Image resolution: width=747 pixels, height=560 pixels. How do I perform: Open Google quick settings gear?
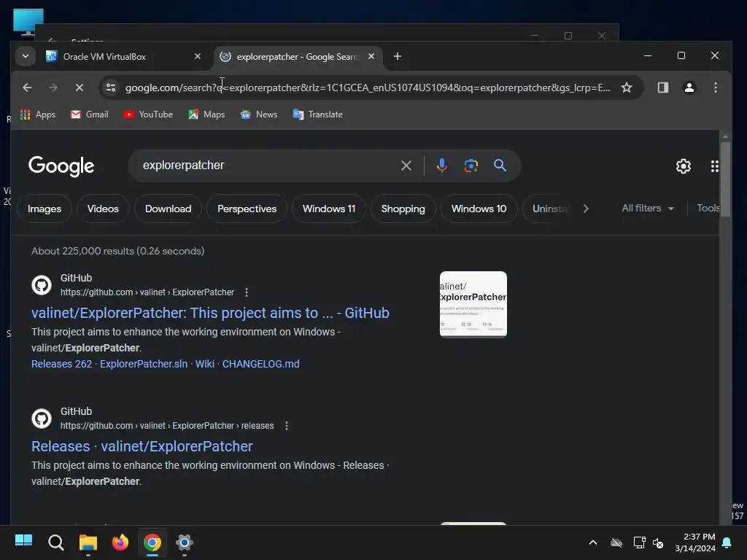pyautogui.click(x=683, y=166)
